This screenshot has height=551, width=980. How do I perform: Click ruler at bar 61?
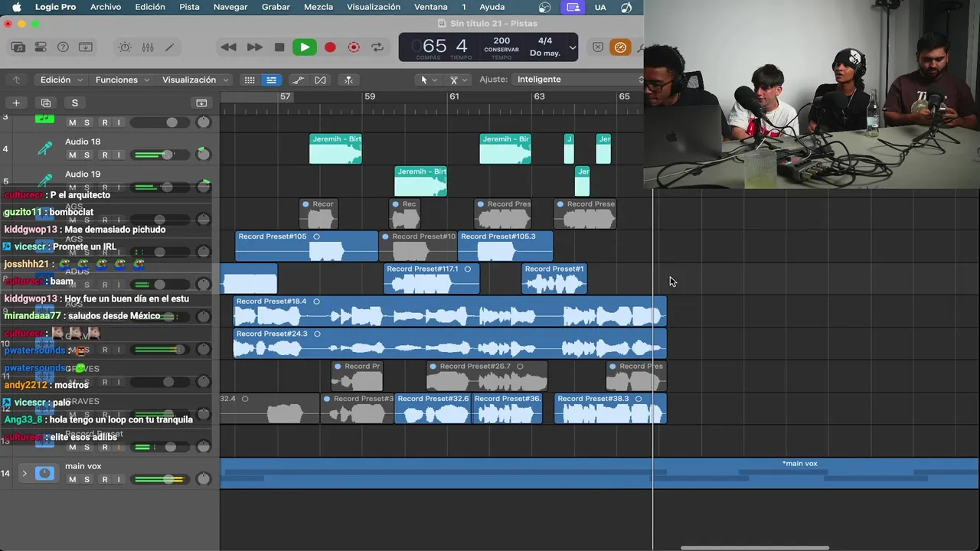click(x=454, y=96)
